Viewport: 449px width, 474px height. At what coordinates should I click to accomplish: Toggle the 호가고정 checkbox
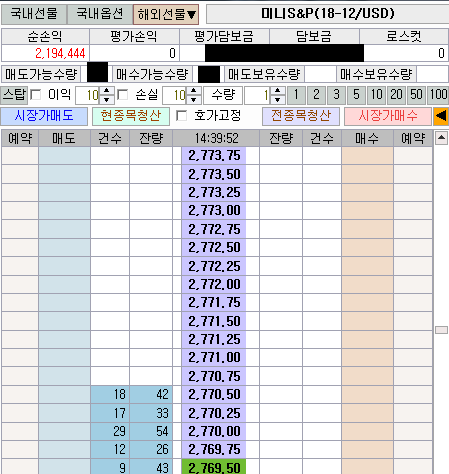(181, 116)
